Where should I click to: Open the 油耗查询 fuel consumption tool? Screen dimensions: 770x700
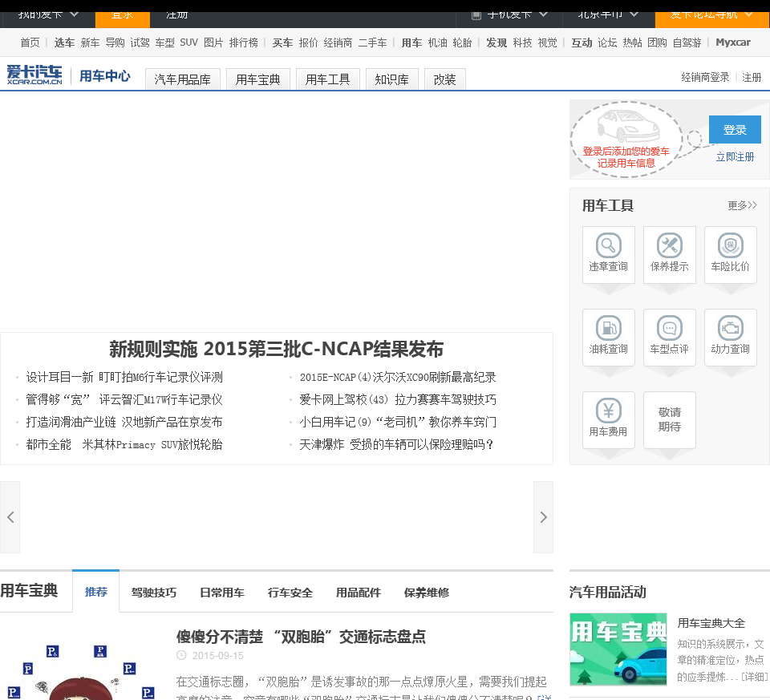(x=608, y=337)
